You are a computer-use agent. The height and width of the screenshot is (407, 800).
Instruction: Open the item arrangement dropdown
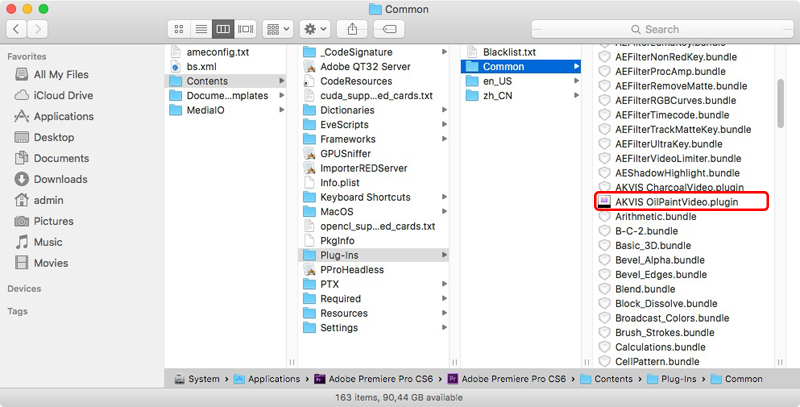click(278, 29)
